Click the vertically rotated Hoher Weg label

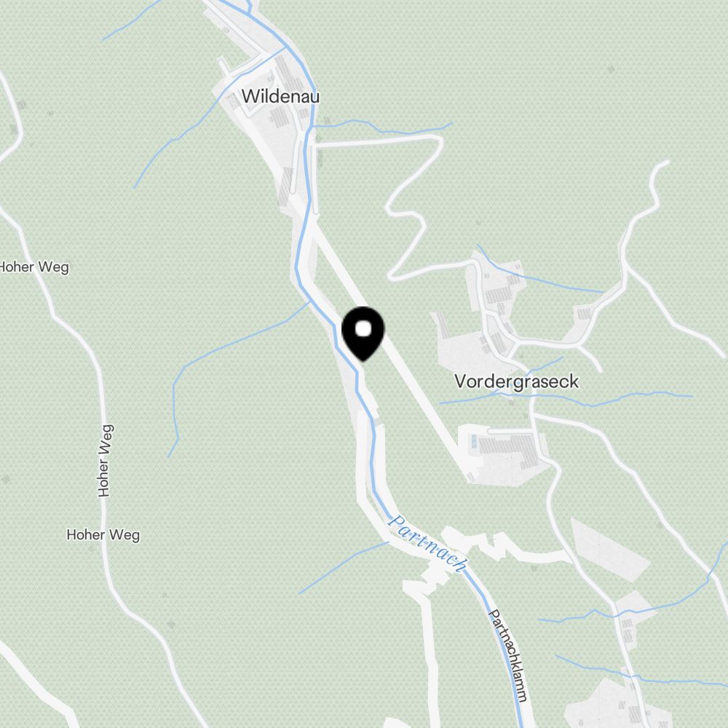105,461
